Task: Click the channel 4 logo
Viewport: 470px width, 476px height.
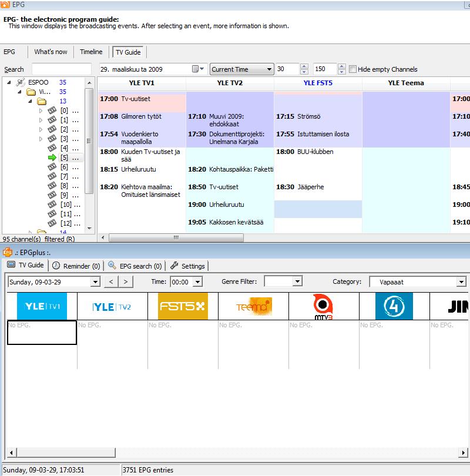Action: click(394, 306)
